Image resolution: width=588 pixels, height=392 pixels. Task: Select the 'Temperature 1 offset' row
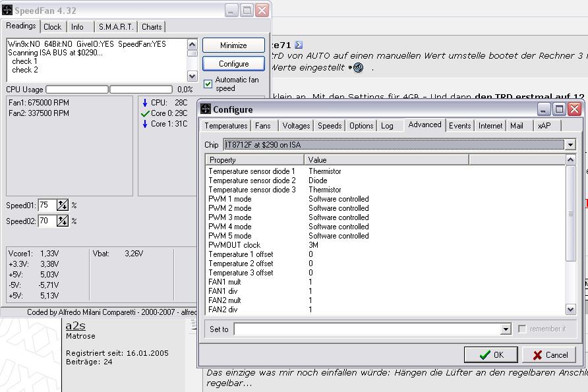pyautogui.click(x=386, y=254)
